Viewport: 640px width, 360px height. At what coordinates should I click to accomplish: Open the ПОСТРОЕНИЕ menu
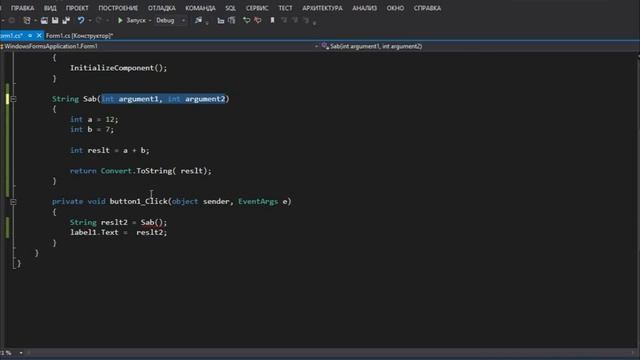click(x=118, y=8)
